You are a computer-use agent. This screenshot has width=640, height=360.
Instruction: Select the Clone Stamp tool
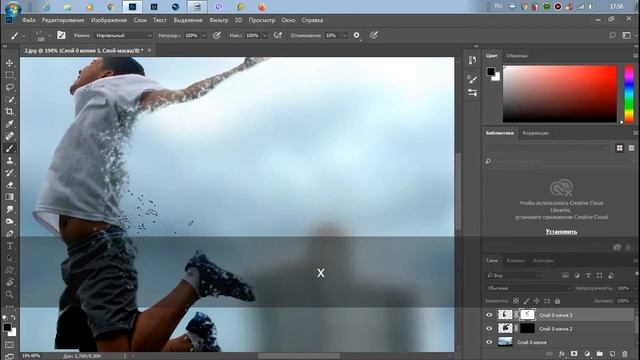pyautogui.click(x=9, y=161)
